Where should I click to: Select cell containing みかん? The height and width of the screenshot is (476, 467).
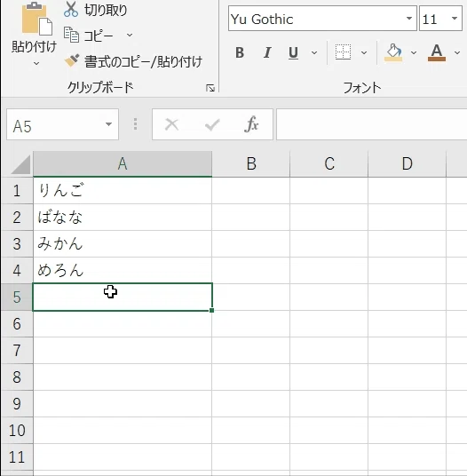[123, 244]
